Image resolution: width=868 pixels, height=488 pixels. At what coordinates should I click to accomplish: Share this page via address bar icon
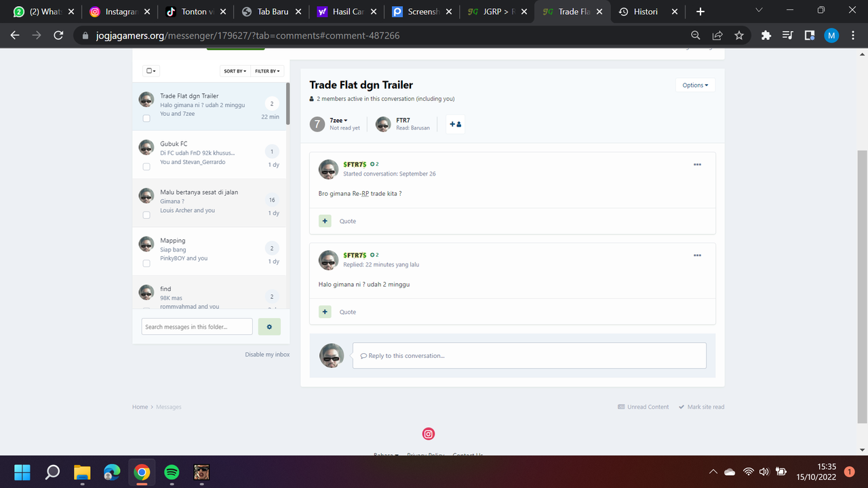click(717, 35)
